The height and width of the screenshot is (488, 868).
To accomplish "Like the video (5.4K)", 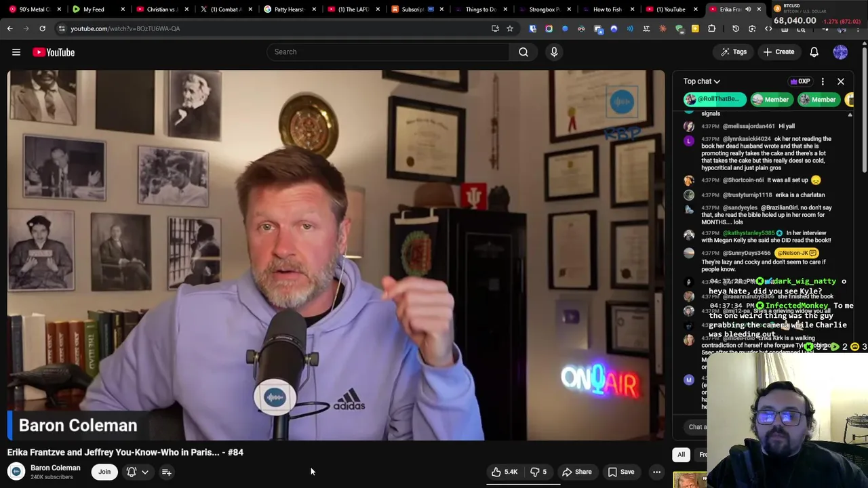I will pos(505,472).
